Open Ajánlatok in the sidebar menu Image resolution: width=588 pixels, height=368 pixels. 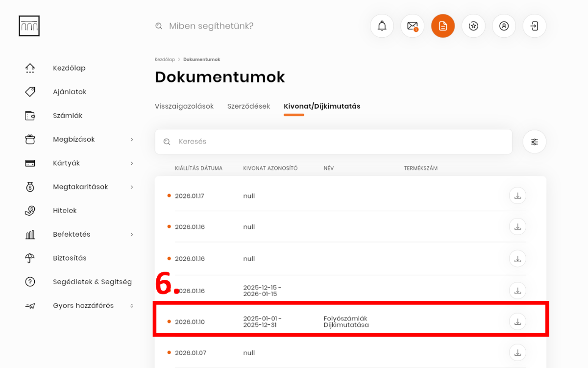pos(70,92)
